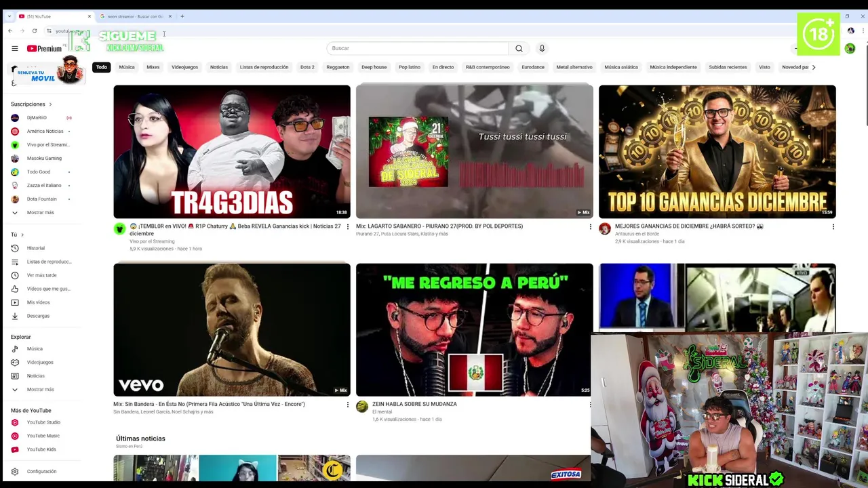
Task: Select the Música filter chip
Action: coord(127,67)
